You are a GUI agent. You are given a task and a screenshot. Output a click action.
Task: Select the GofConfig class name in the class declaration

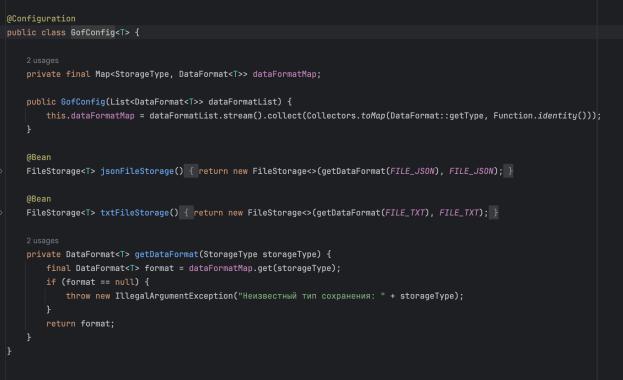click(93, 33)
